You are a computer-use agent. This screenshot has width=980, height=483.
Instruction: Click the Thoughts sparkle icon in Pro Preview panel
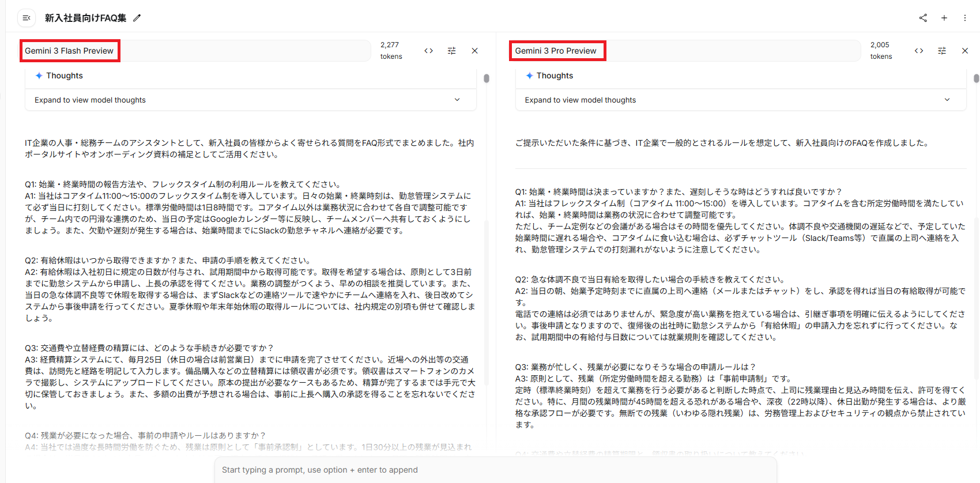click(529, 76)
